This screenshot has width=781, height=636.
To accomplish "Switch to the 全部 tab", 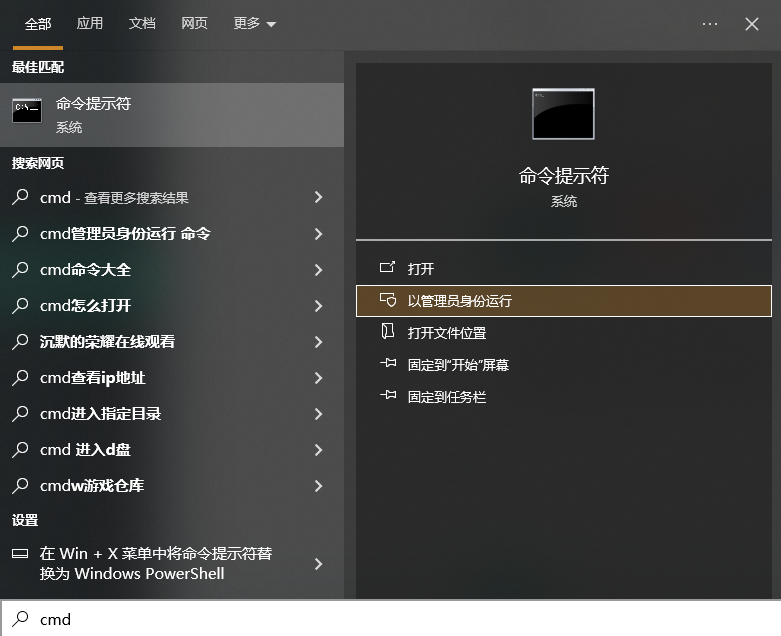I will tap(38, 23).
